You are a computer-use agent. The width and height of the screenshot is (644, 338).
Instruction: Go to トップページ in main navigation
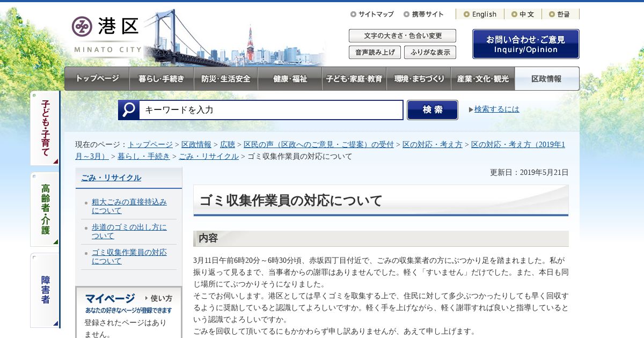pyautogui.click(x=97, y=79)
